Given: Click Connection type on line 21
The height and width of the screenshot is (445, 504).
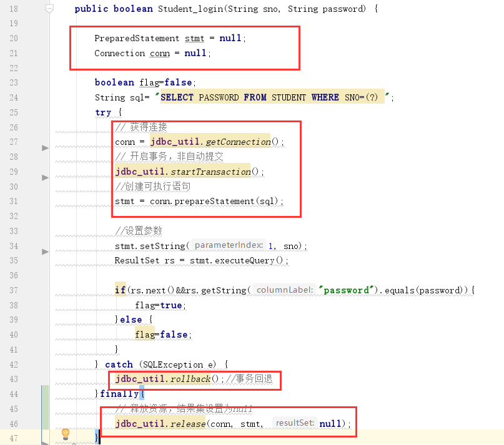Looking at the screenshot, I should pos(119,53).
